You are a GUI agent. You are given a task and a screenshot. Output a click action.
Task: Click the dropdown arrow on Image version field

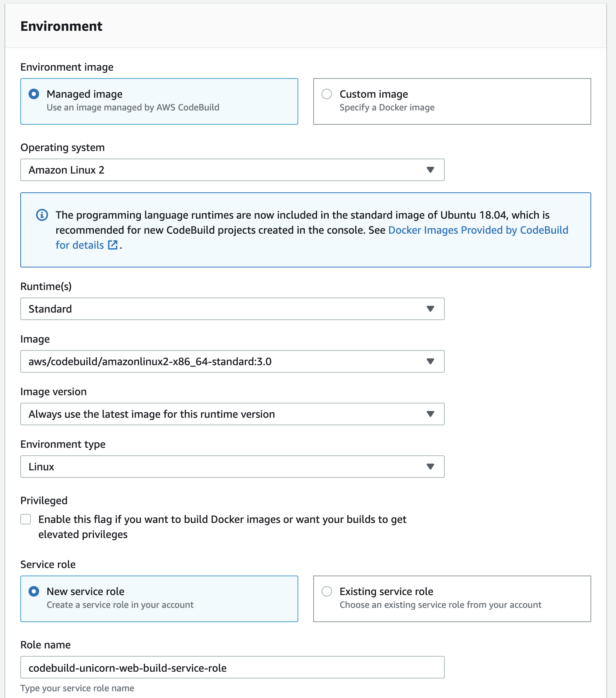(430, 414)
